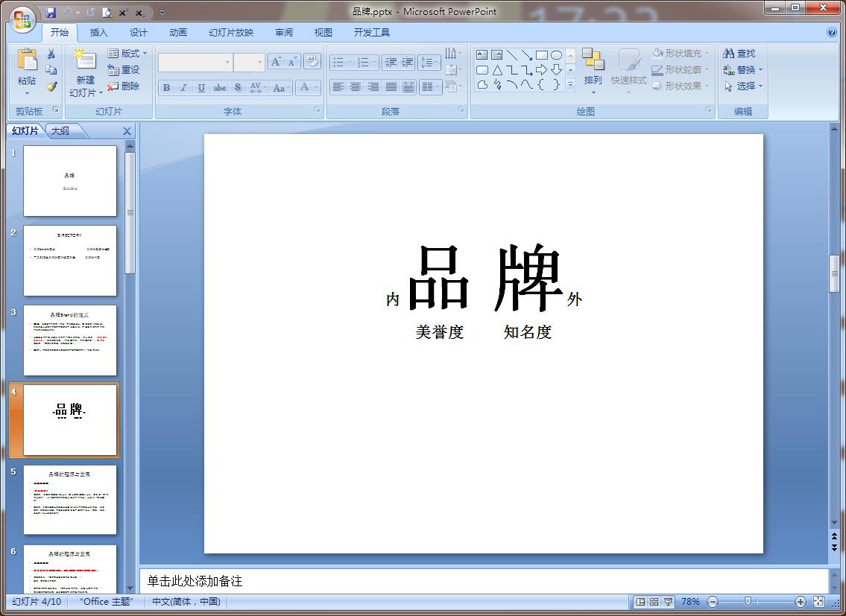Click the zoom in plus button
This screenshot has height=616, width=846.
[x=801, y=602]
